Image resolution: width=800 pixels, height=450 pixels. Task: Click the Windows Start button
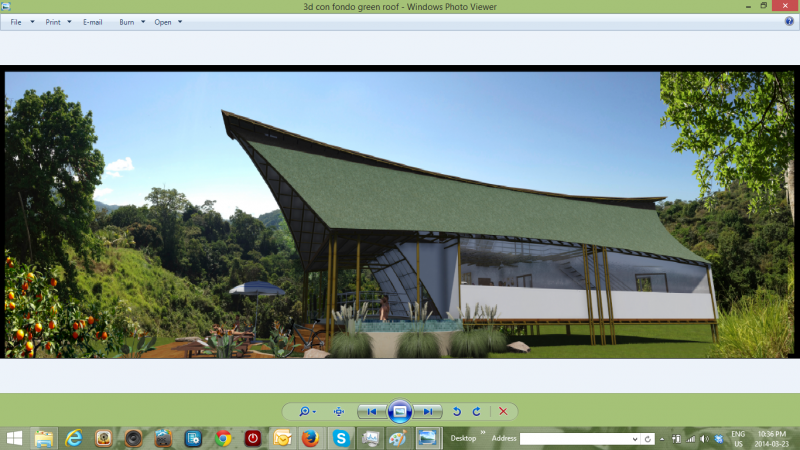point(14,438)
